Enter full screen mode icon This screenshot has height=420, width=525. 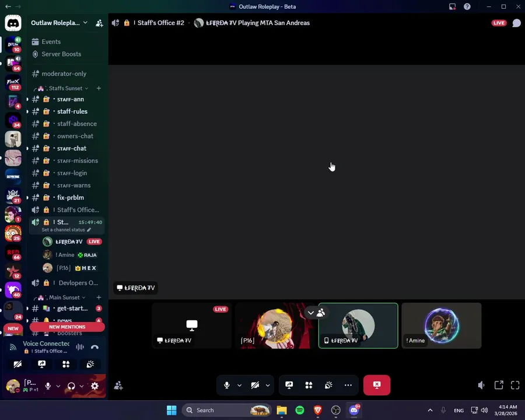[x=515, y=385]
